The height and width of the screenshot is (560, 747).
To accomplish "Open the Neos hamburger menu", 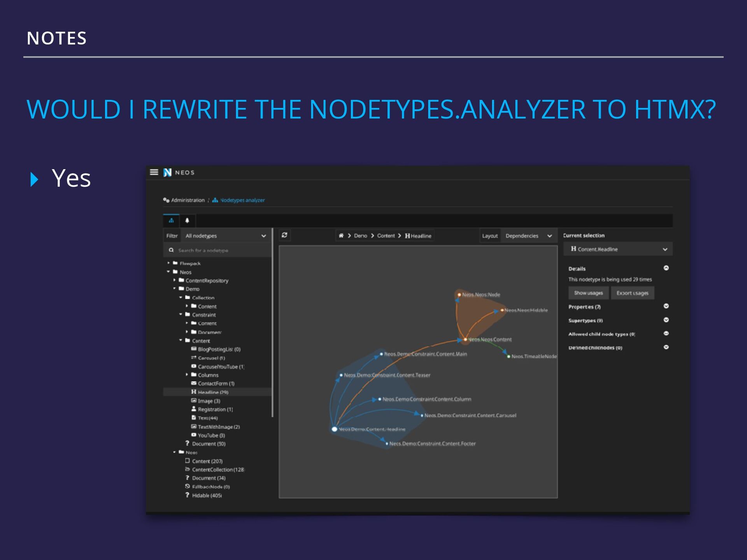I will click(154, 172).
